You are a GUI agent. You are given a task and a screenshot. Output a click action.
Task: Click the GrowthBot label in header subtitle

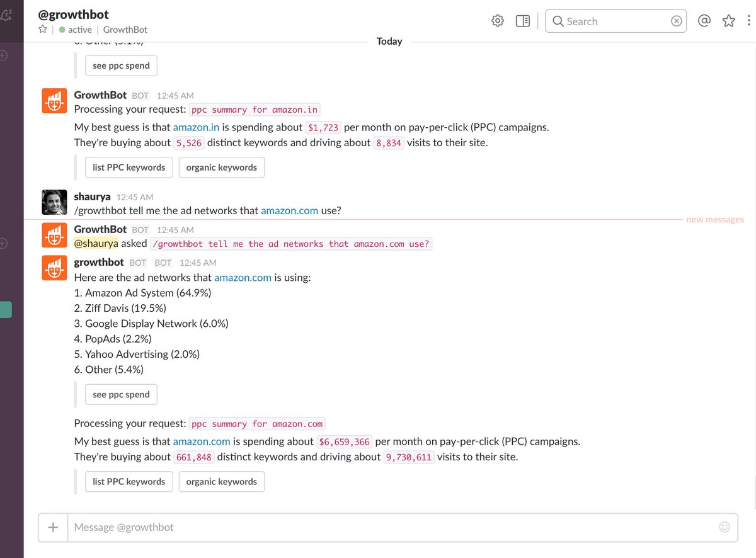(x=125, y=30)
